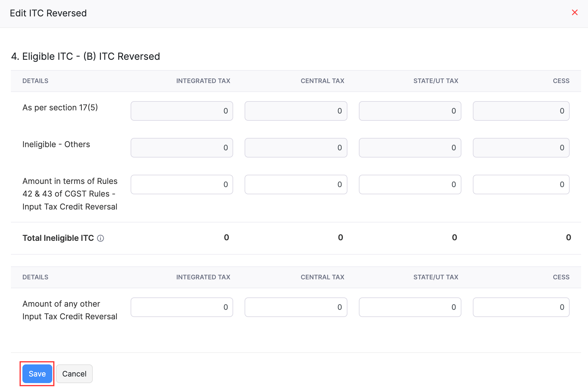Select Integrated Tax field for other ITC reversal
Screen dimensions: 588x392
click(182, 307)
